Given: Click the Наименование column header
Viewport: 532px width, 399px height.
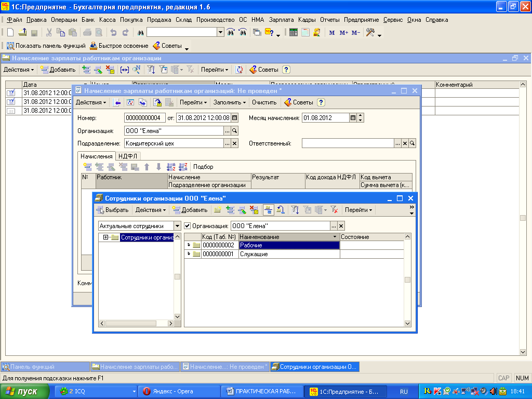Looking at the screenshot, I should click(x=289, y=237).
